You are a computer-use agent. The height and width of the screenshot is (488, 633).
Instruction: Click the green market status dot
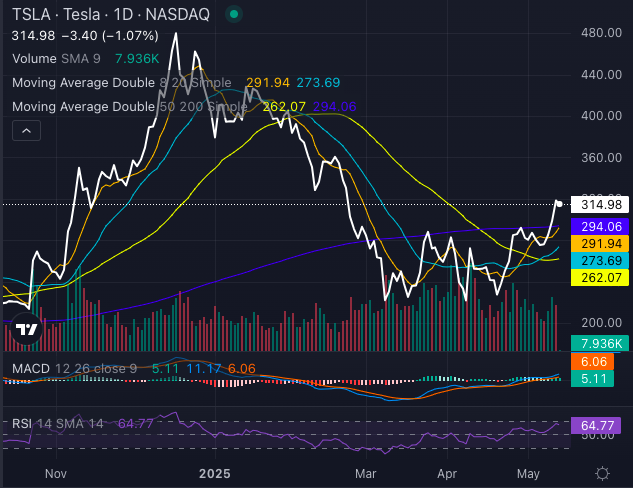click(x=234, y=15)
